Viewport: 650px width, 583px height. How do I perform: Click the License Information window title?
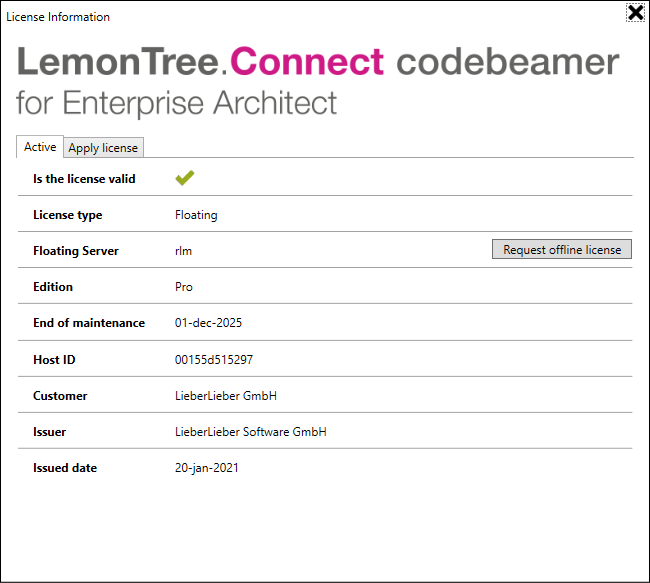[58, 17]
